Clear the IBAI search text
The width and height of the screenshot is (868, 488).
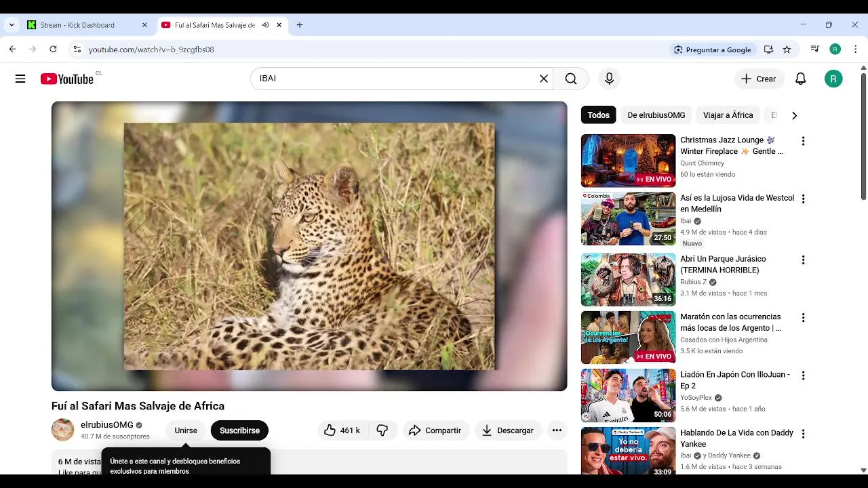[x=543, y=79]
